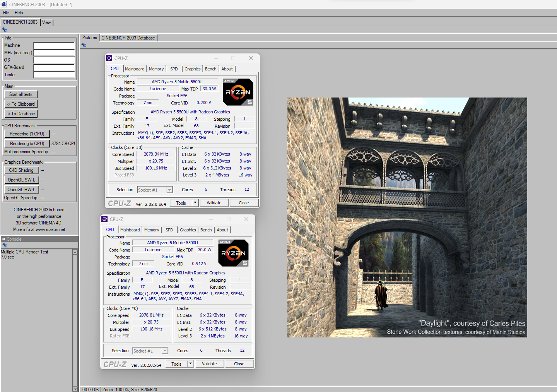Screen dimensions: 557x392
Task: Click the pin icon below the Pictures tab
Action: pos(84,45)
